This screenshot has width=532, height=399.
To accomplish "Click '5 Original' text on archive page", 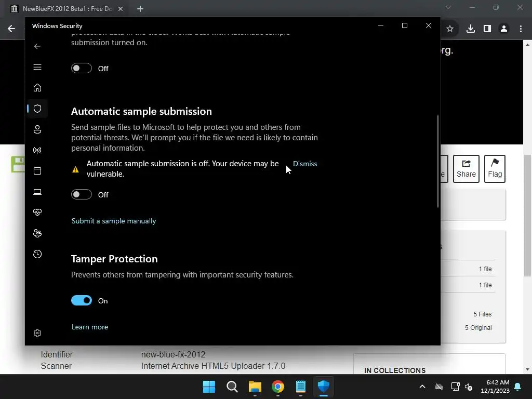I will click(x=478, y=328).
